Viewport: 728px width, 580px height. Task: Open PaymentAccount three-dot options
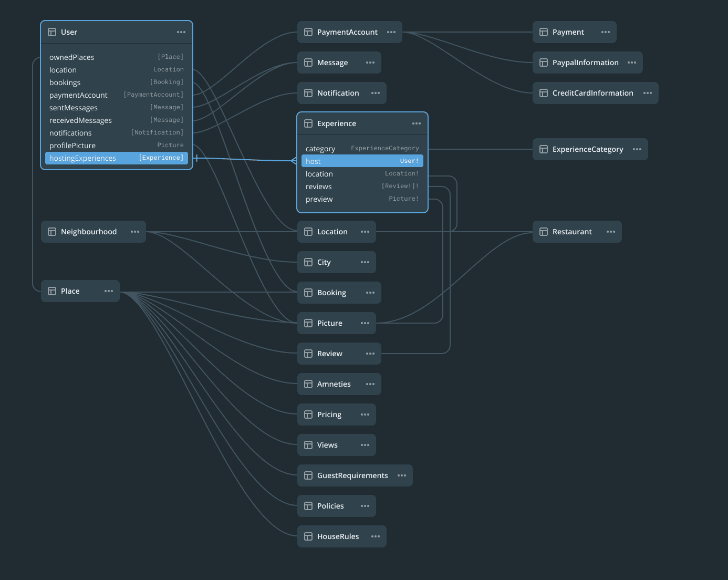391,32
